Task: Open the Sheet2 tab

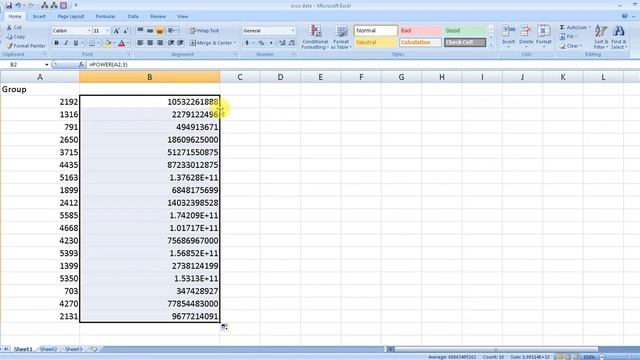Action: point(48,349)
